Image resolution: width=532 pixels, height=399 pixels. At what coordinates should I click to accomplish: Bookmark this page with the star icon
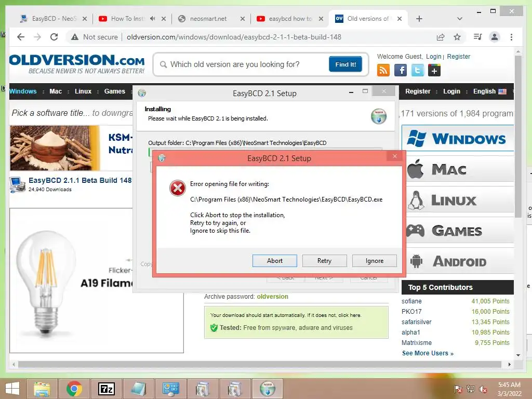pyautogui.click(x=457, y=37)
